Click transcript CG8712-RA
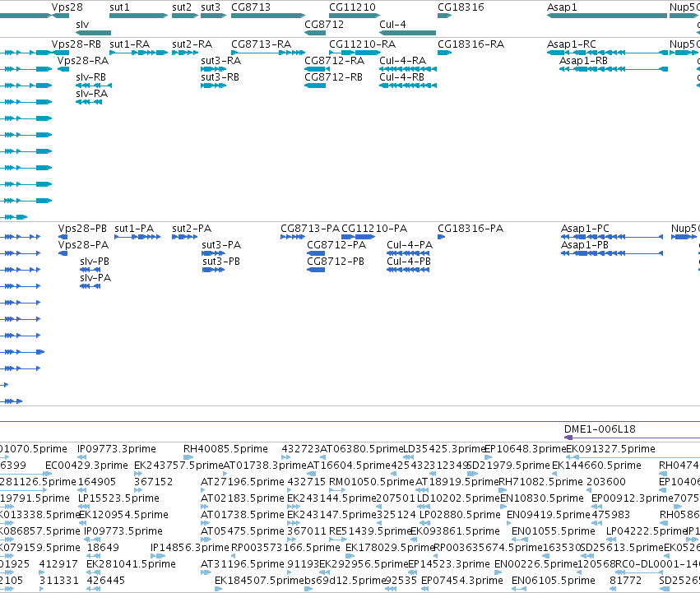The image size is (700, 593). 335,61
